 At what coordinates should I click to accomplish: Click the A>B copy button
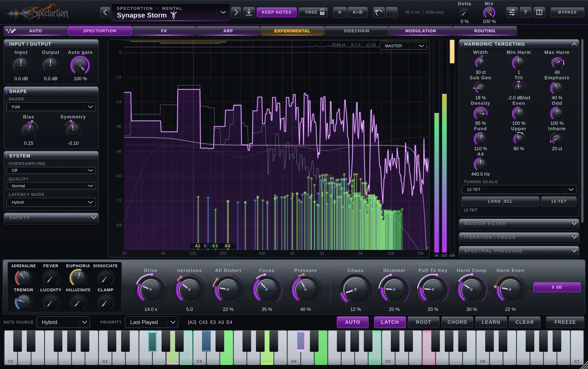(x=357, y=12)
